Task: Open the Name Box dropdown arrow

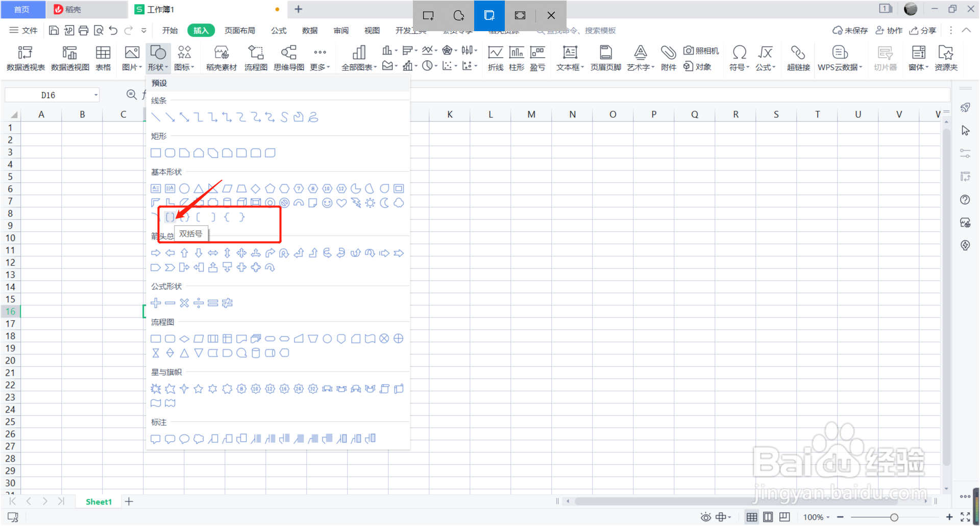Action: point(95,95)
